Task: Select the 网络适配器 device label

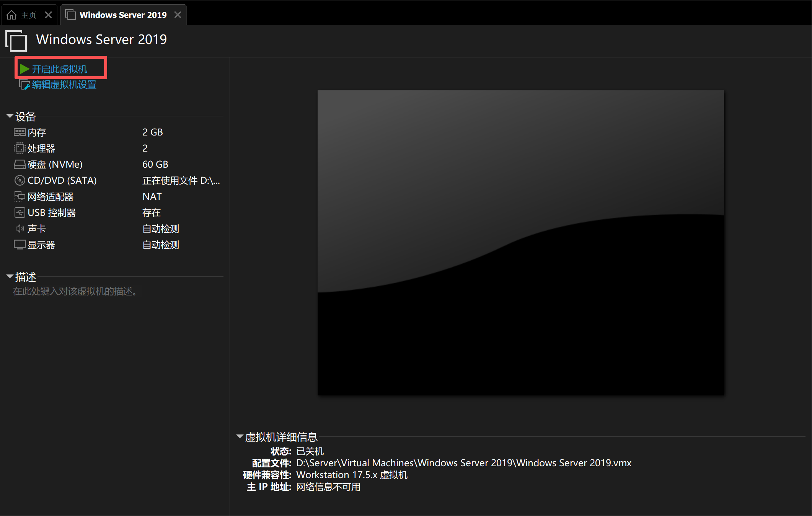Action: (51, 197)
